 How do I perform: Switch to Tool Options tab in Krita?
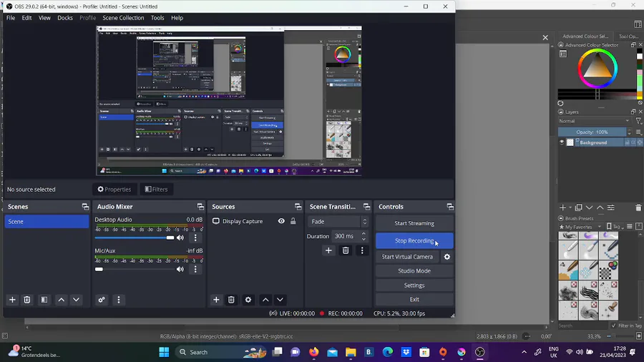point(628,36)
